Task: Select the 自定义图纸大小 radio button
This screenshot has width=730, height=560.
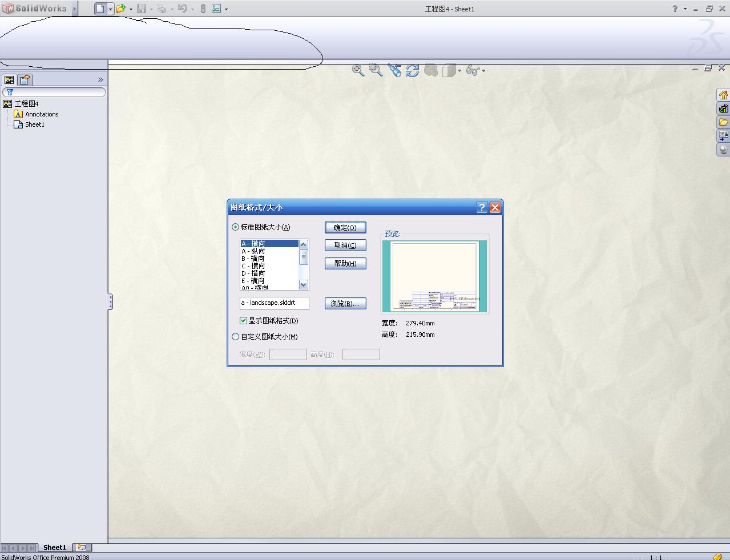Action: click(235, 337)
